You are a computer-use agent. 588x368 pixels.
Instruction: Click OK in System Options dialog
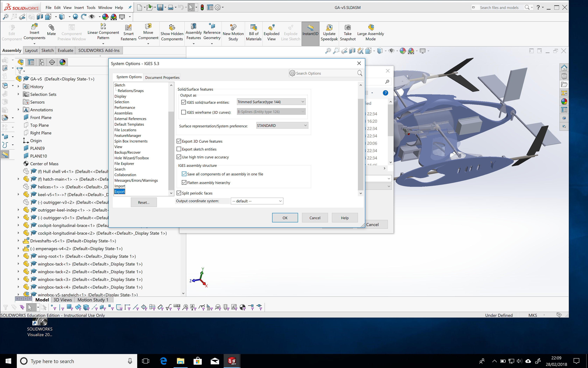tap(285, 218)
